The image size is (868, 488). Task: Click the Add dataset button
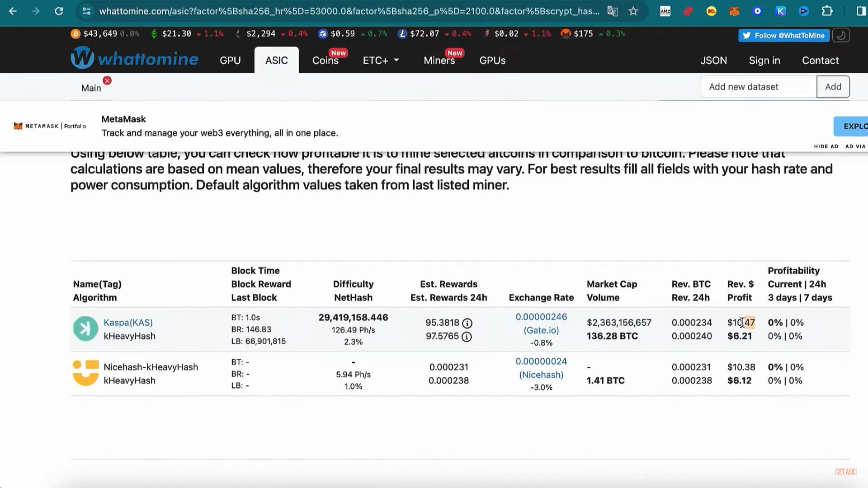[833, 87]
